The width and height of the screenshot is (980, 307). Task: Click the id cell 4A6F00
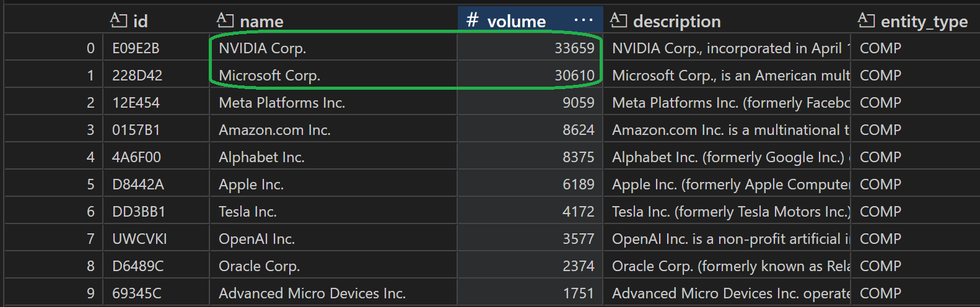pos(156,157)
